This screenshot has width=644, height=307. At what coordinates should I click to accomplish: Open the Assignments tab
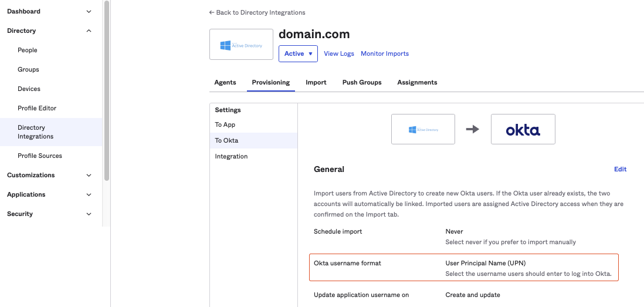pyautogui.click(x=417, y=82)
